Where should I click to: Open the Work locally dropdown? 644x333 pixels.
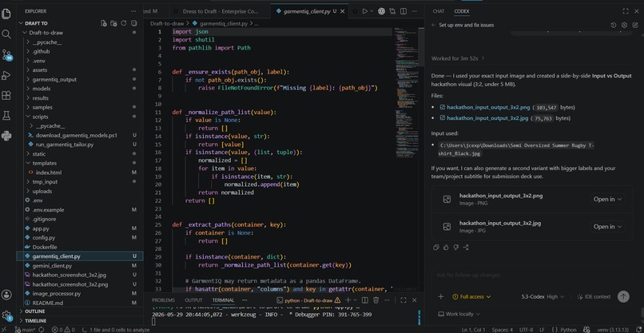pyautogui.click(x=459, y=314)
